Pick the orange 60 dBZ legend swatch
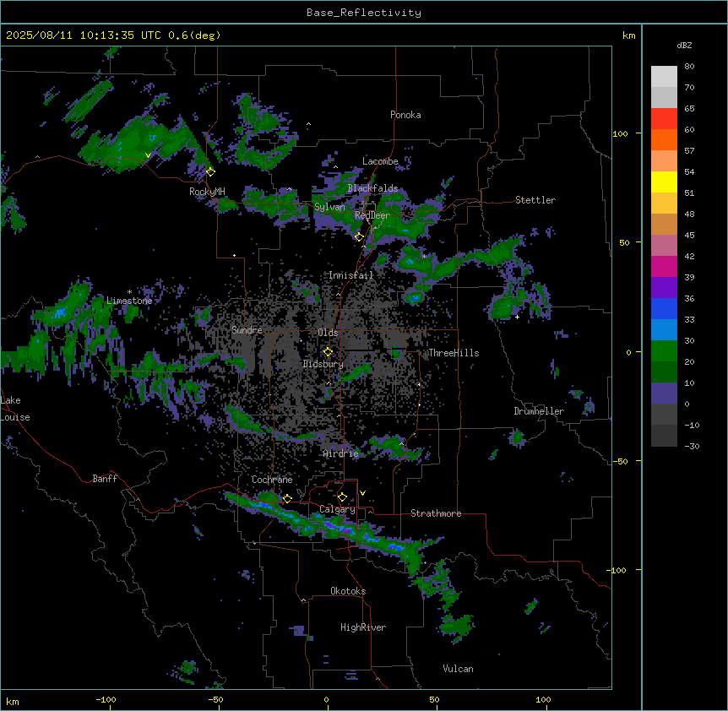This screenshot has height=711, width=728. pos(664,139)
